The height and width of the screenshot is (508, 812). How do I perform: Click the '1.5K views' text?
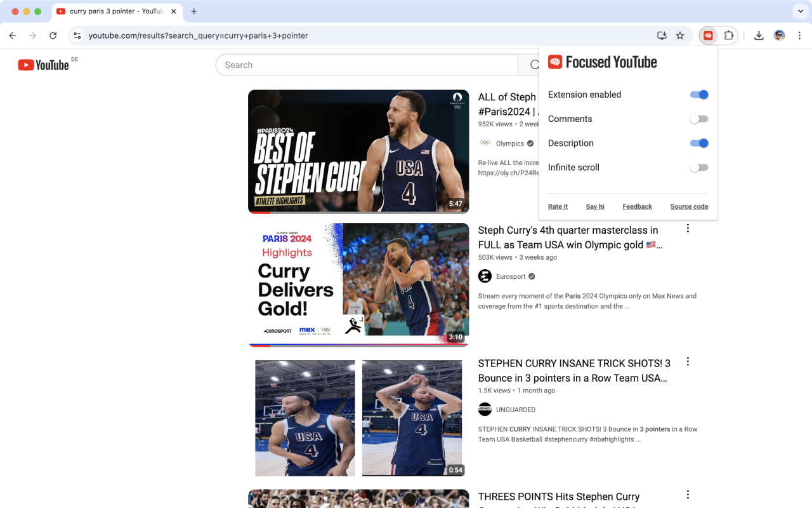(494, 391)
